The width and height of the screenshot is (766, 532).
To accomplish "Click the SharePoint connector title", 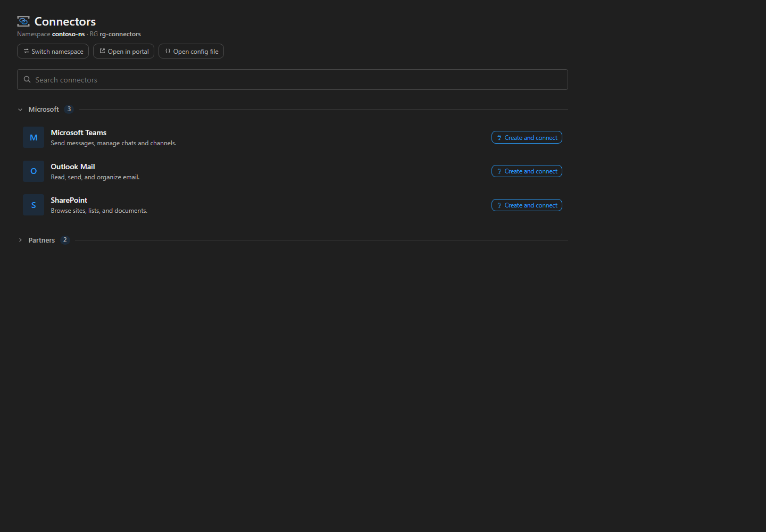I will click(69, 200).
